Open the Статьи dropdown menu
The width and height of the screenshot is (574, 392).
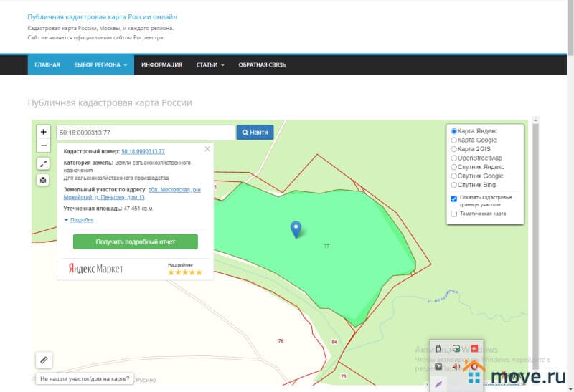[x=210, y=64]
